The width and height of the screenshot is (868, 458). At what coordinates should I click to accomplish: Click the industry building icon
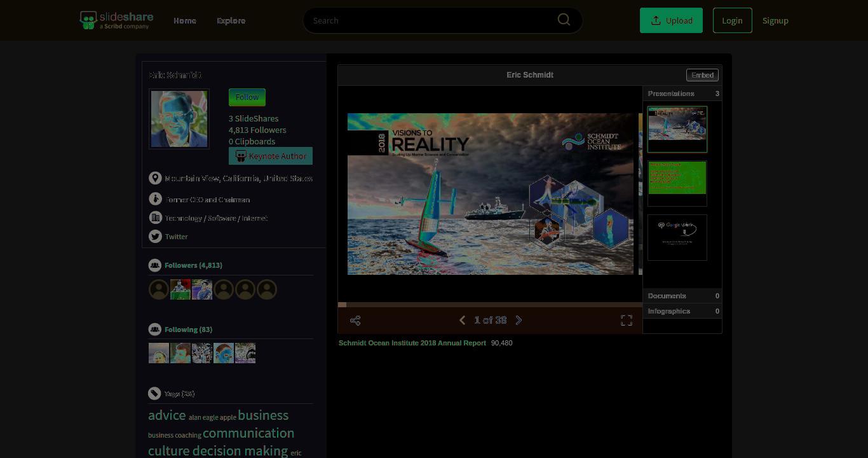pyautogui.click(x=155, y=218)
